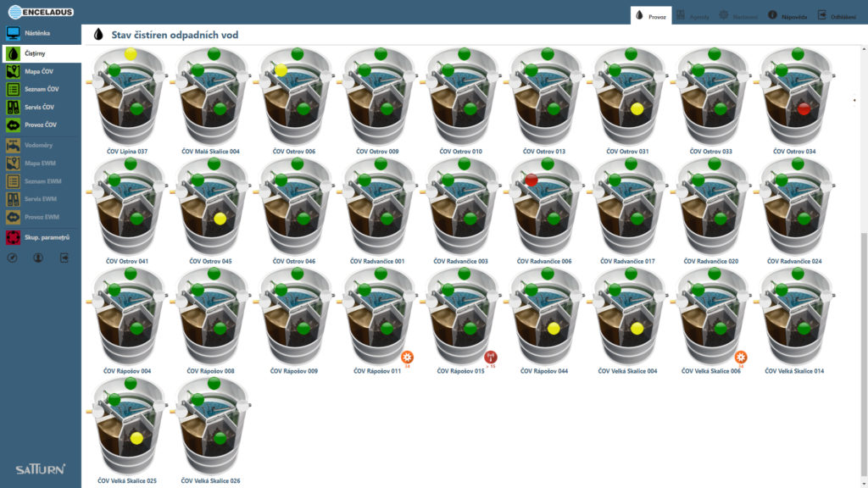Open the ČOV Ostrov 006 tank
Viewport: 868px width, 488px height.
[x=294, y=97]
